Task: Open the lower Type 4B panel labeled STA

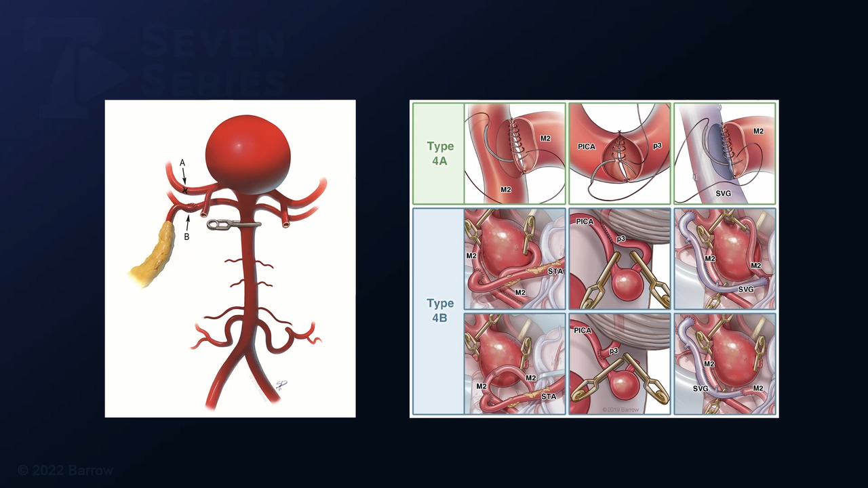Action: [x=515, y=363]
